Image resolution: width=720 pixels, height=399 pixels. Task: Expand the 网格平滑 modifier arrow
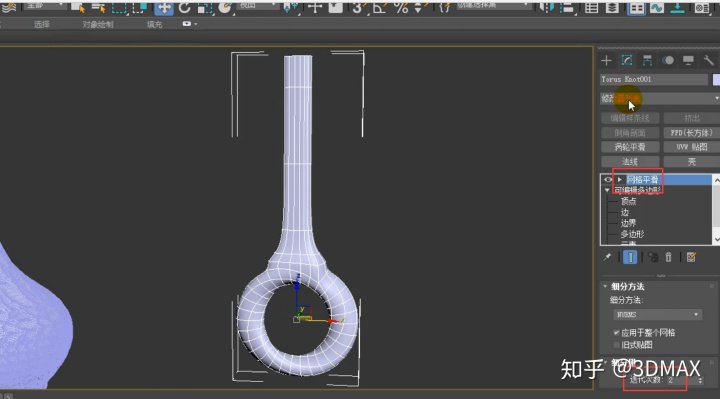tap(619, 180)
